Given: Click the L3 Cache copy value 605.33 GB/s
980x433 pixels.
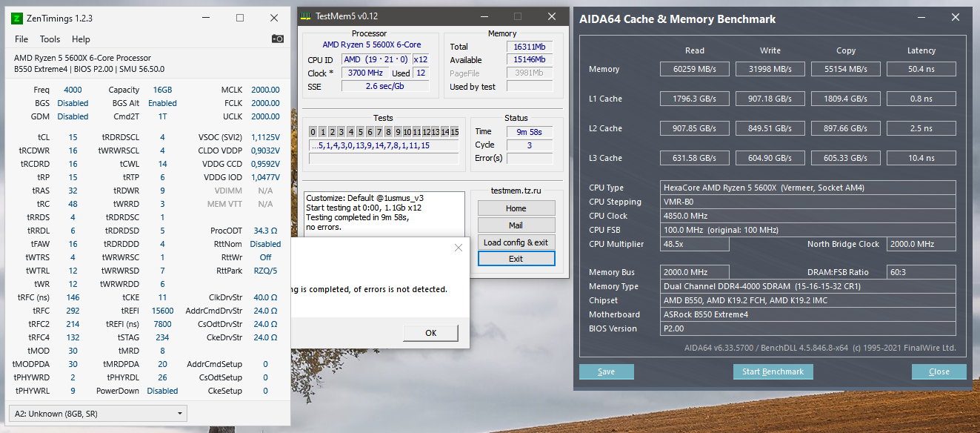Looking at the screenshot, I should tap(846, 158).
